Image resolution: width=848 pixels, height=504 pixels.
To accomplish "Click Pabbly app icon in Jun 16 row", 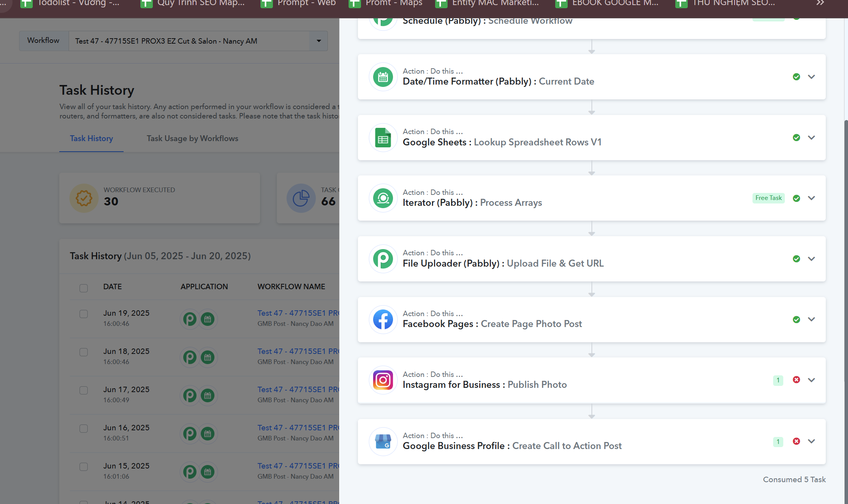I will (190, 434).
